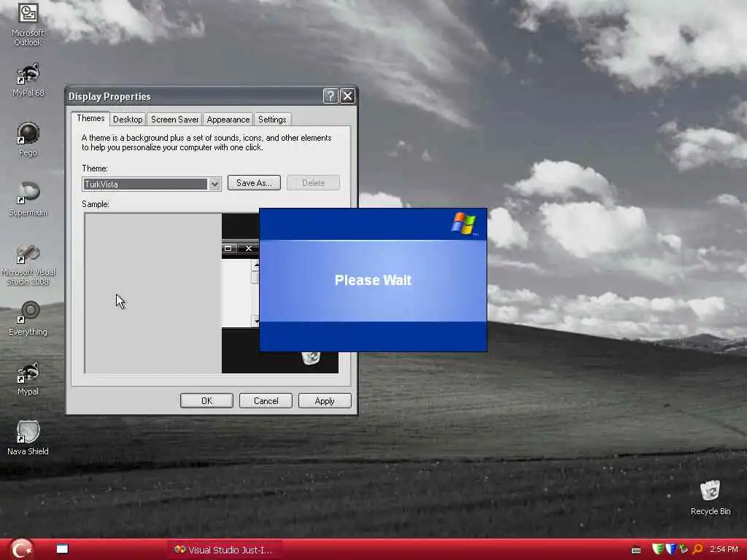The image size is (747, 560).
Task: Click the orange magnifier tray icon
Action: pyautogui.click(x=697, y=549)
